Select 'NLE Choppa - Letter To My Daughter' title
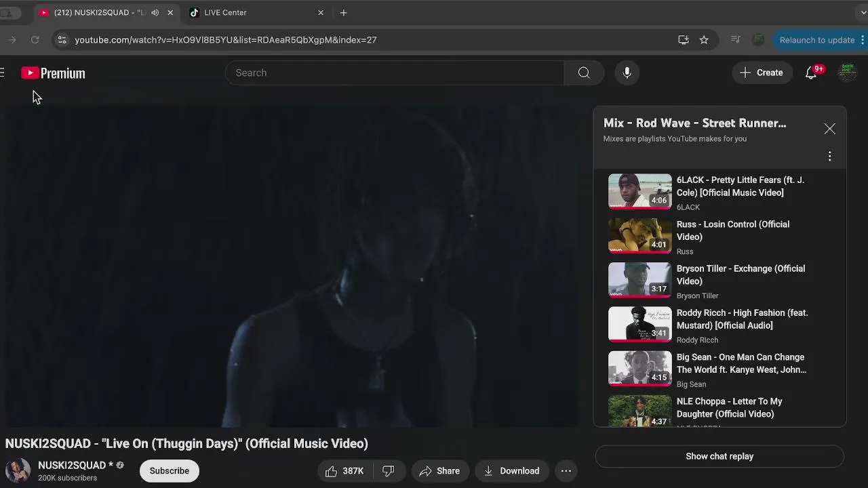The height and width of the screenshot is (488, 868). pyautogui.click(x=730, y=407)
